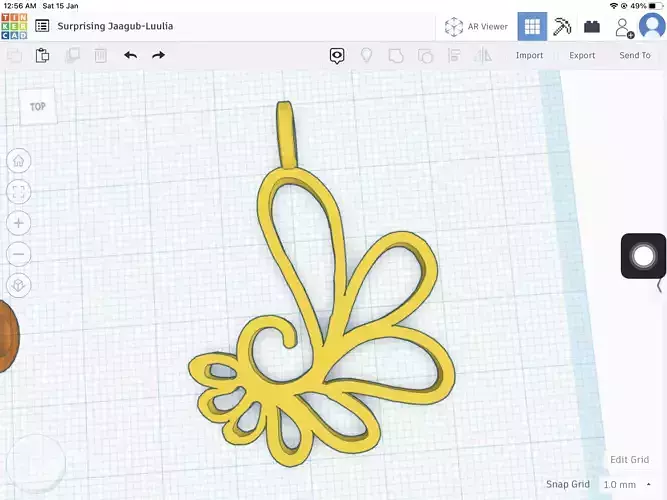Click the Import button
Image resolution: width=667 pixels, height=500 pixels.
pyautogui.click(x=529, y=55)
